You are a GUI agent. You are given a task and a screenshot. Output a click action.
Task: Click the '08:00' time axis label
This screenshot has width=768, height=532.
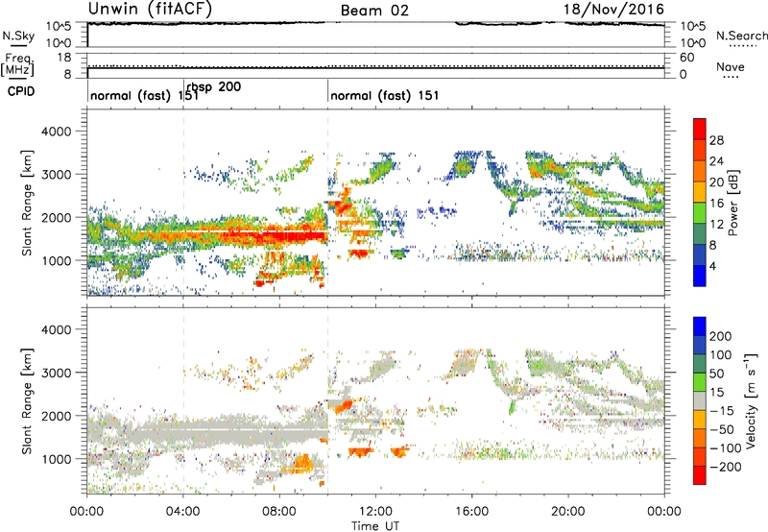(x=279, y=512)
